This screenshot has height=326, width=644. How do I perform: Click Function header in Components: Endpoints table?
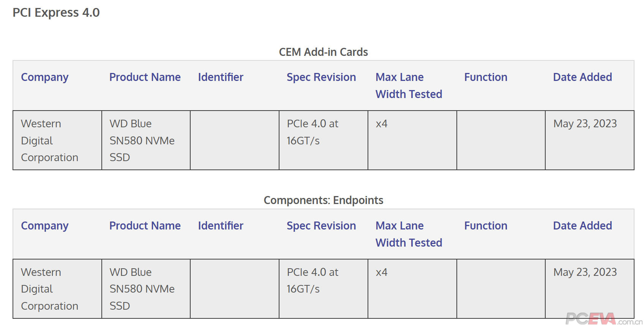[486, 226]
